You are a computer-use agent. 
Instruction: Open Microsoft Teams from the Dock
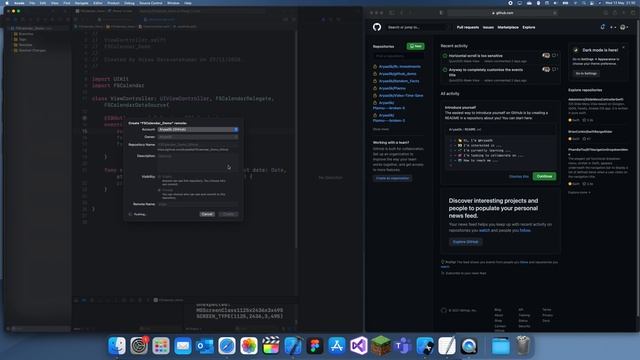tap(403, 346)
